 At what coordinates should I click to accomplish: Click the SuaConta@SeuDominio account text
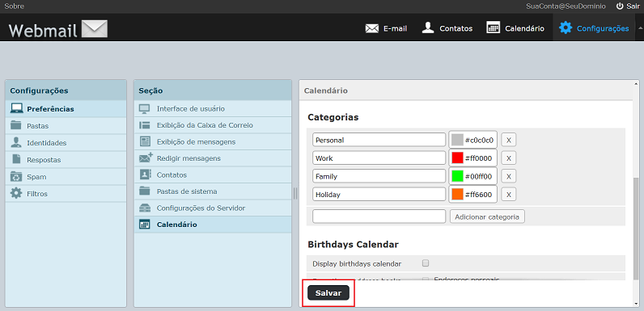[x=567, y=6]
